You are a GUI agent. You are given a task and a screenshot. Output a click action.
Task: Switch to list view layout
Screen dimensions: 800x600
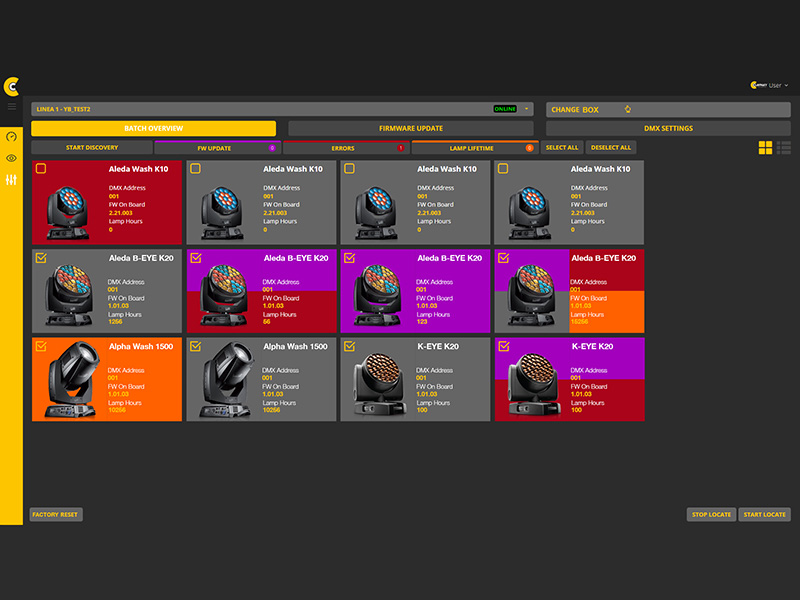(x=784, y=148)
